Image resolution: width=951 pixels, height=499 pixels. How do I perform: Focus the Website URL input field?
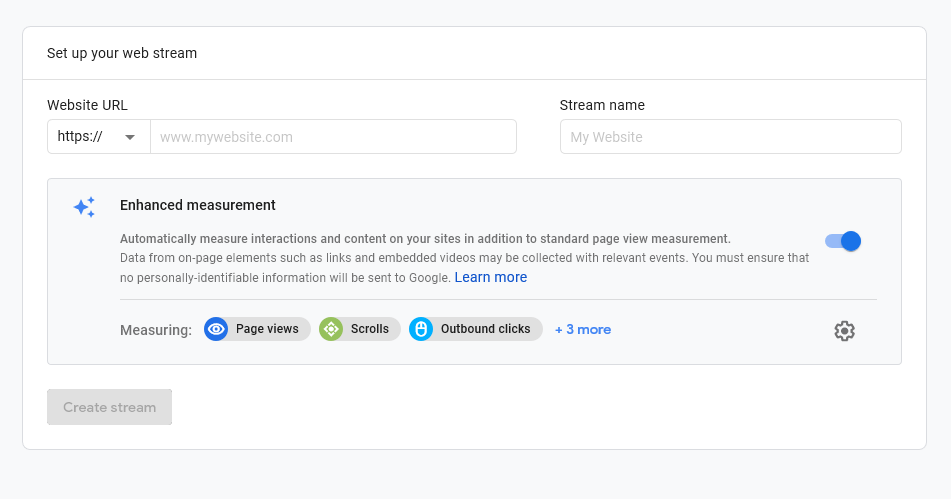(x=334, y=136)
